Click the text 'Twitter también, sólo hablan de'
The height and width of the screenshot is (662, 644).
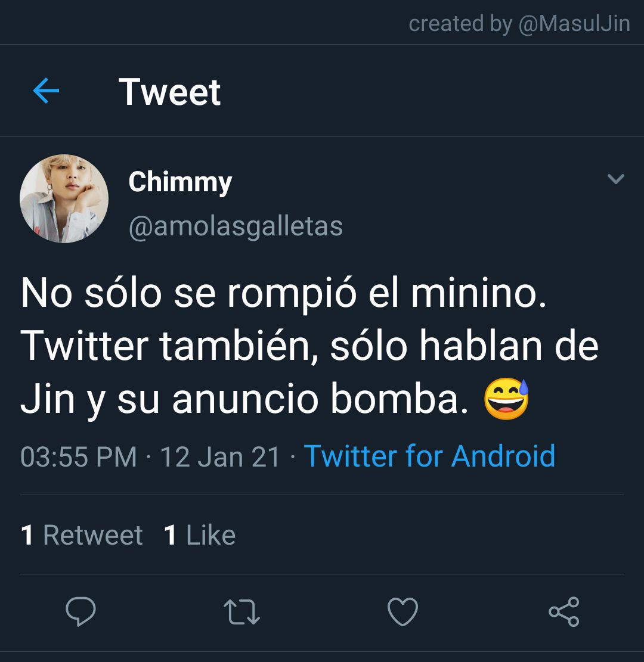(x=309, y=346)
